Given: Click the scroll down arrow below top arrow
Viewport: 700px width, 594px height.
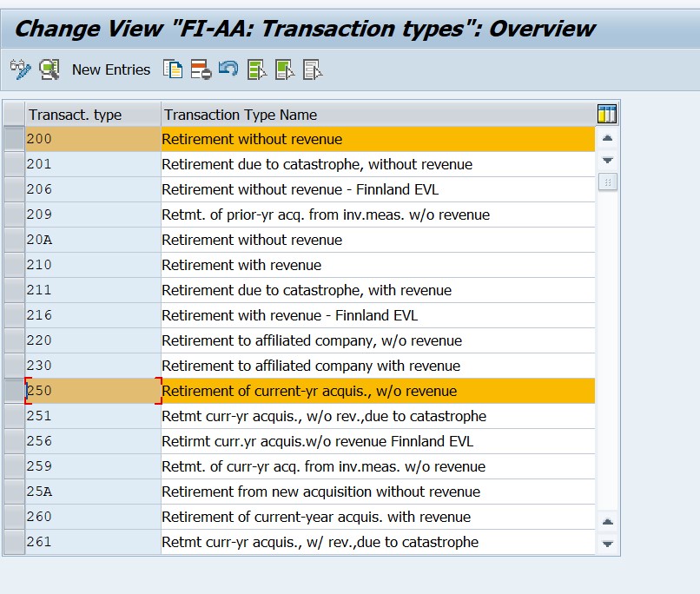Looking at the screenshot, I should [608, 161].
